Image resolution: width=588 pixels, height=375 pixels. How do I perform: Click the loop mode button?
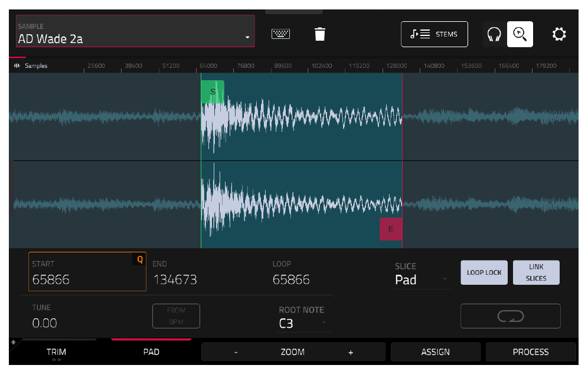pyautogui.click(x=511, y=316)
